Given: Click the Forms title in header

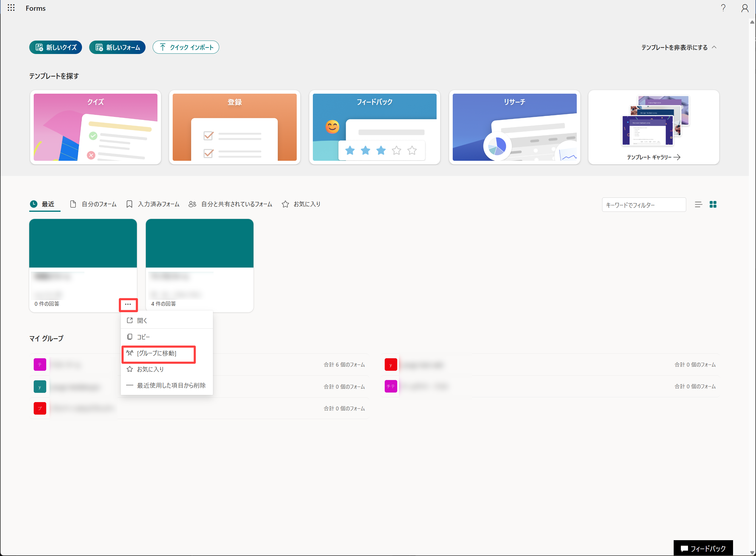Looking at the screenshot, I should pos(36,8).
